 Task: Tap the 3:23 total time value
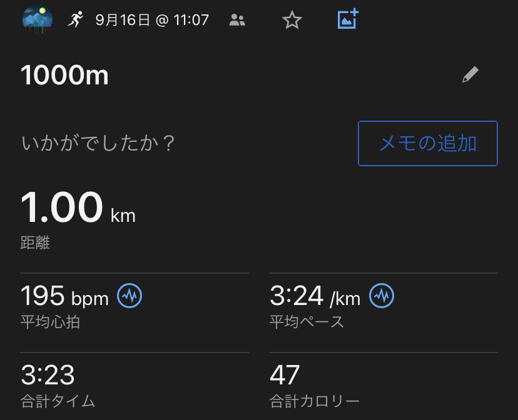pyautogui.click(x=48, y=376)
